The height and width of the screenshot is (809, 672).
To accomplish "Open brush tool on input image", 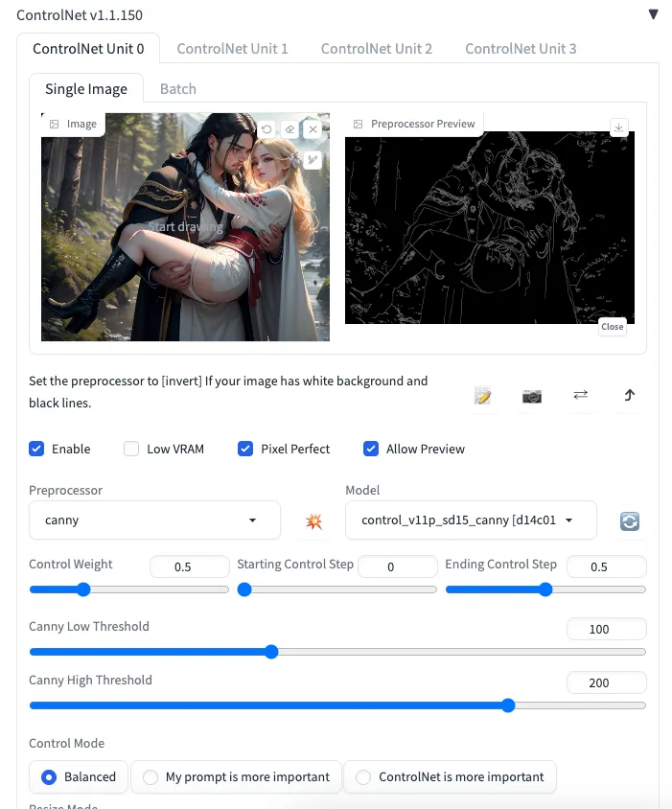I will [x=313, y=159].
